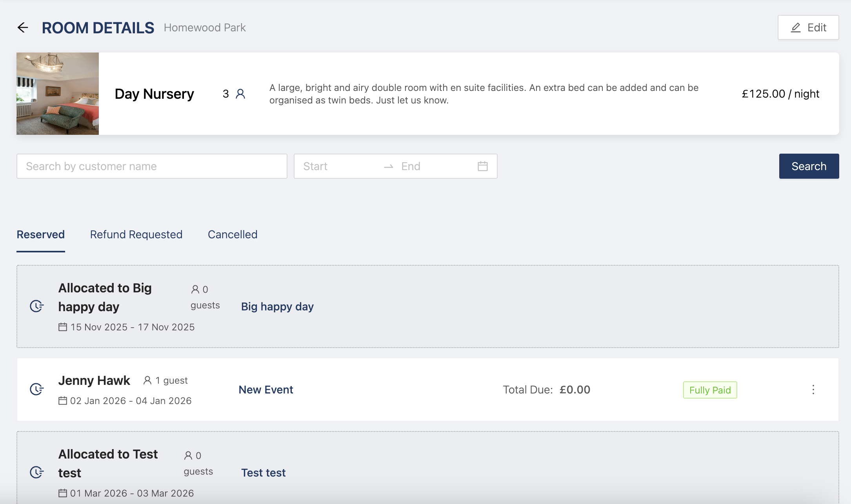Image resolution: width=851 pixels, height=504 pixels.
Task: Open Jenny Hawk's three-dot options menu
Action: point(813,390)
